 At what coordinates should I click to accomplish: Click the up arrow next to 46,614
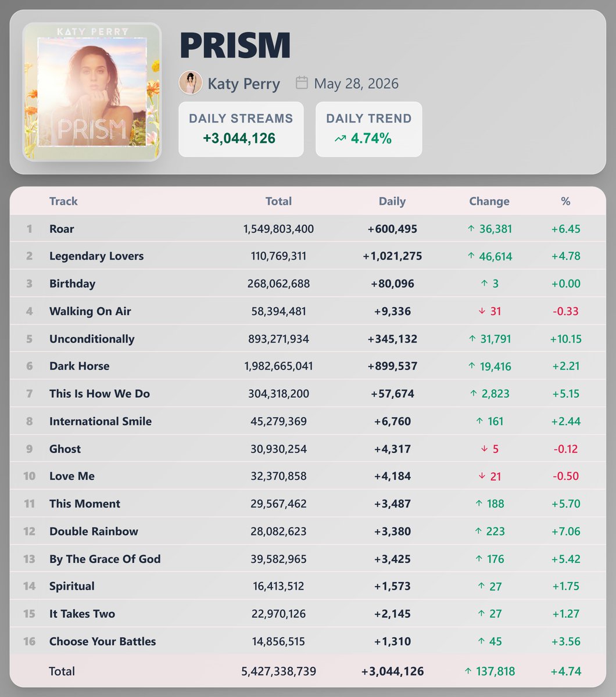(471, 256)
